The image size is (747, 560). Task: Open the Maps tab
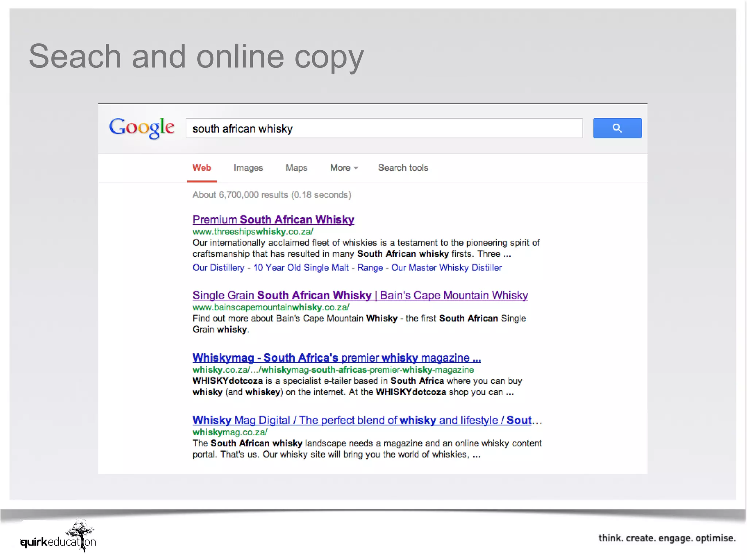coord(297,168)
